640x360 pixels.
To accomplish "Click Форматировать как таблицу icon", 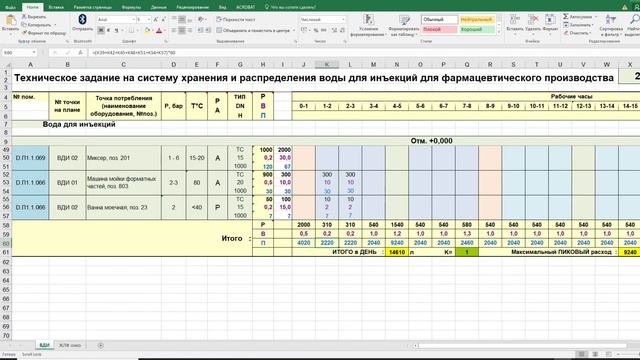I will (404, 20).
